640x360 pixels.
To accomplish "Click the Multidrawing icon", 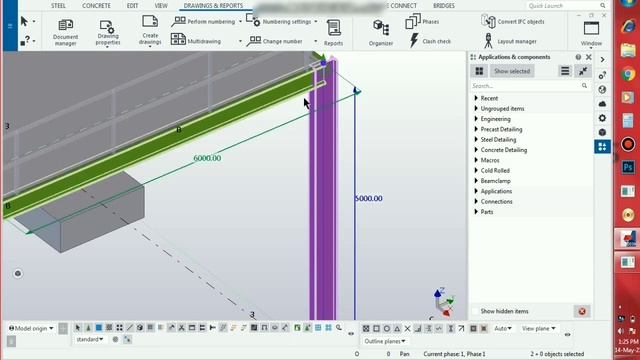I will [178, 40].
